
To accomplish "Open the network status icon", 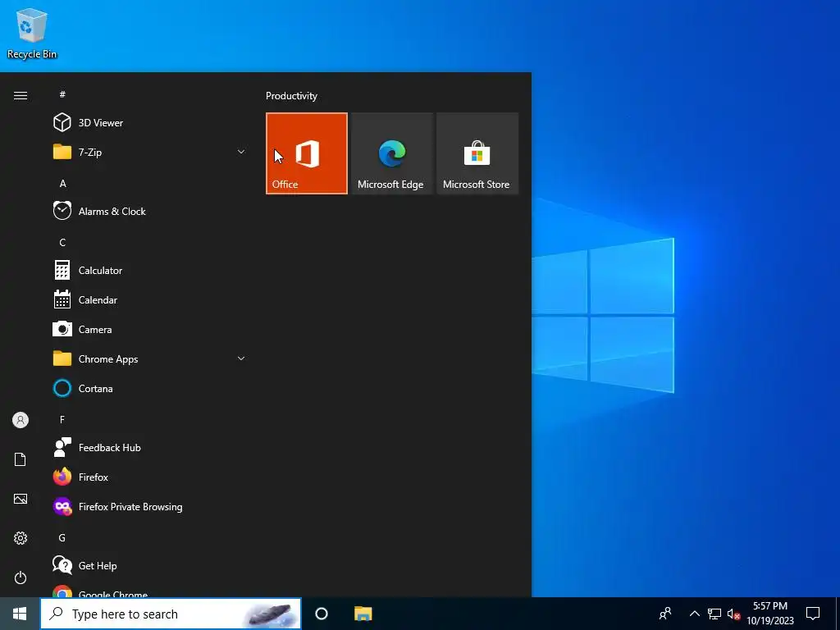I will tap(714, 614).
